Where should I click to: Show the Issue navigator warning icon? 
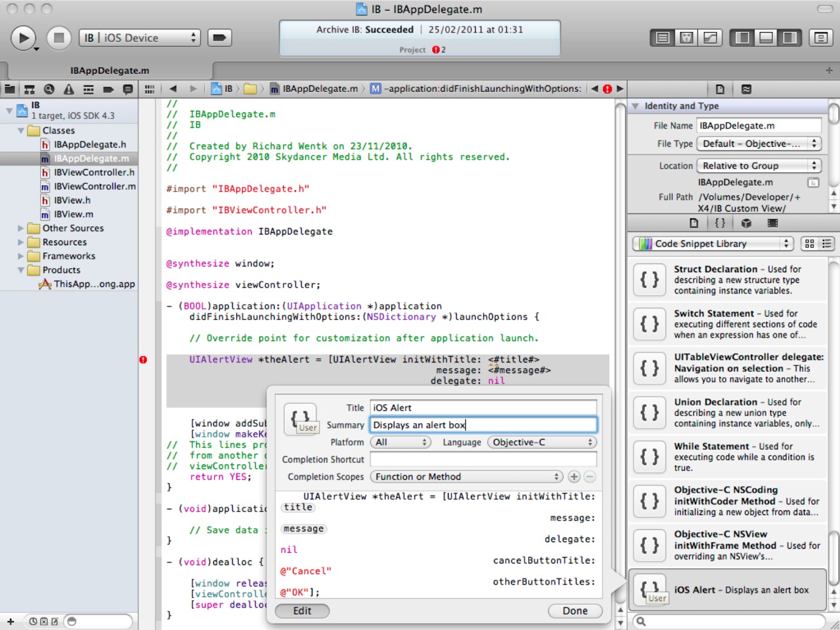point(69,89)
